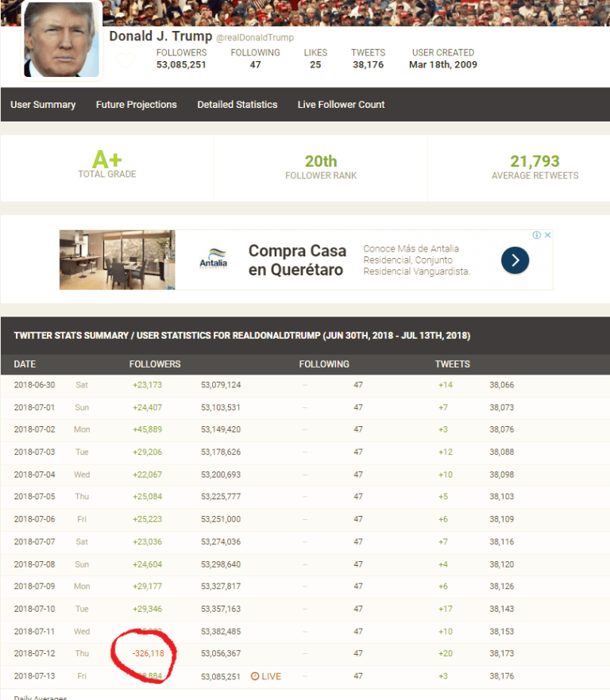Click the 21,793 Average Retweets box
The height and width of the screenshot is (700, 610).
[535, 166]
